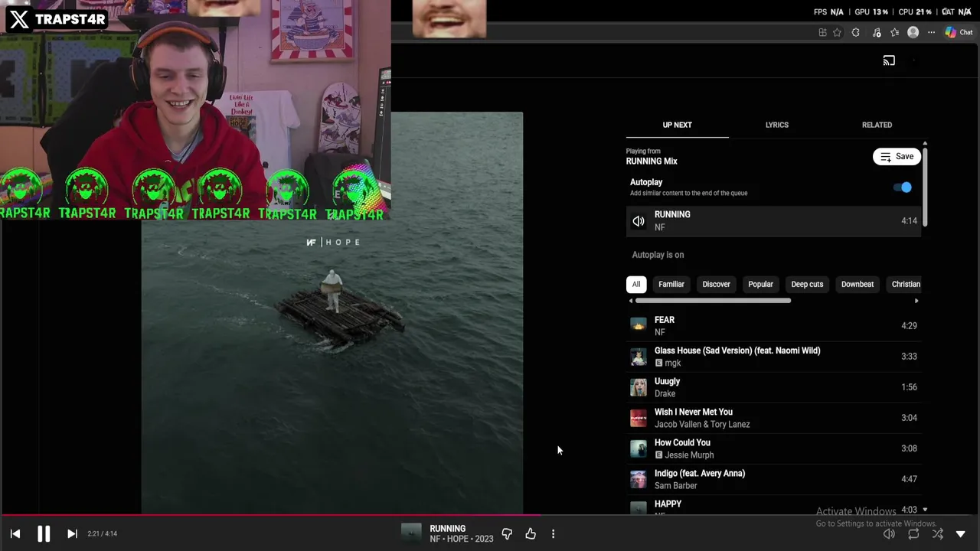Click the How Could You thumbnail

[639, 448]
